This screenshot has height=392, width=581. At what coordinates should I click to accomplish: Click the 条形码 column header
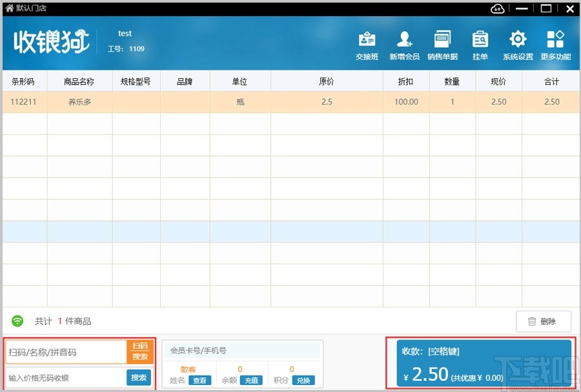23,81
